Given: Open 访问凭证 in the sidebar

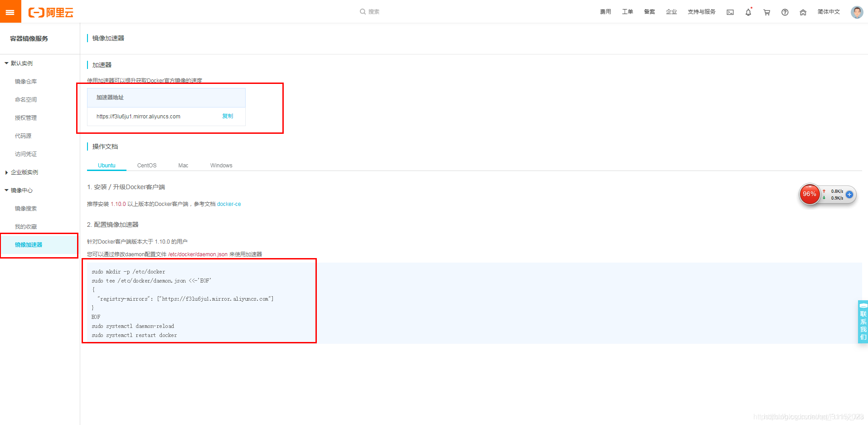Looking at the screenshot, I should coord(26,154).
